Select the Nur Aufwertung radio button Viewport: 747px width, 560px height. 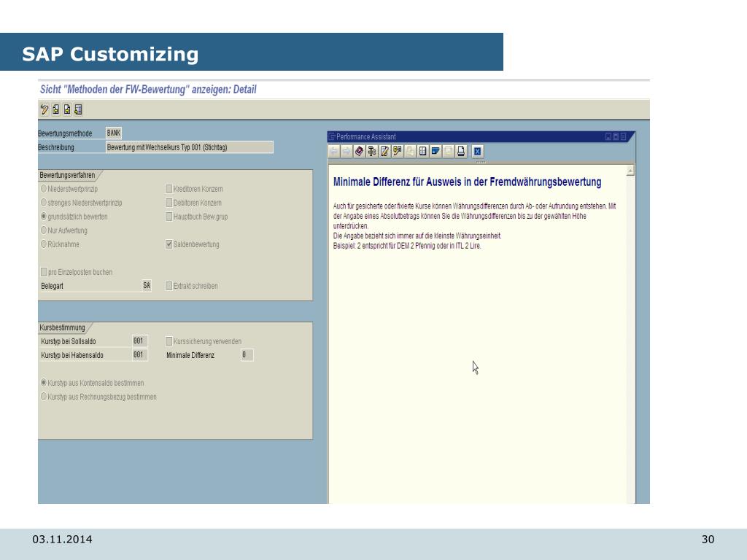point(44,230)
